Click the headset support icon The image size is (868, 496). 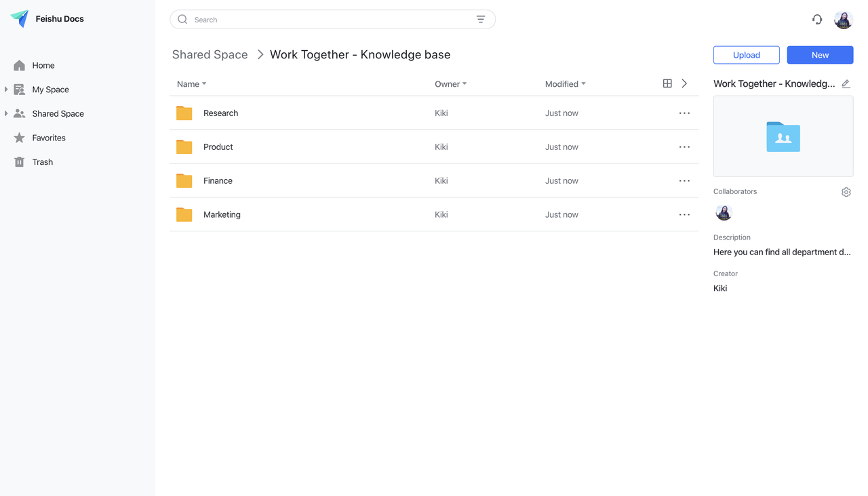[817, 20]
